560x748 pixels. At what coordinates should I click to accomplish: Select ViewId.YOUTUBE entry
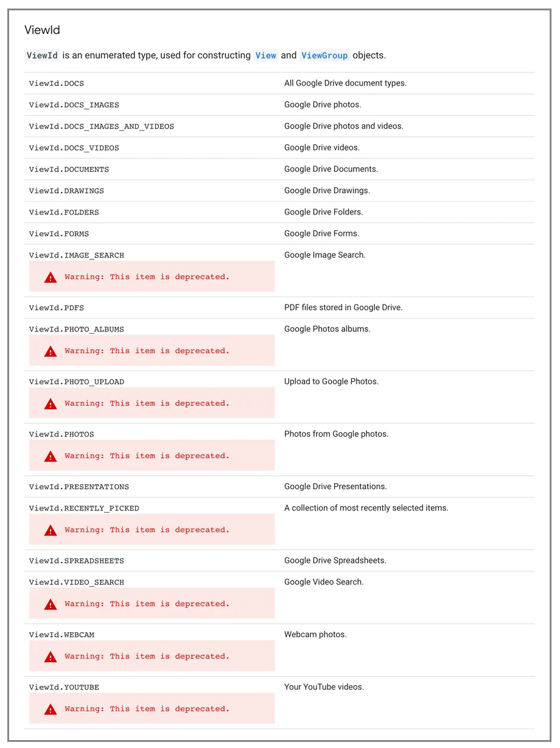pos(64,687)
